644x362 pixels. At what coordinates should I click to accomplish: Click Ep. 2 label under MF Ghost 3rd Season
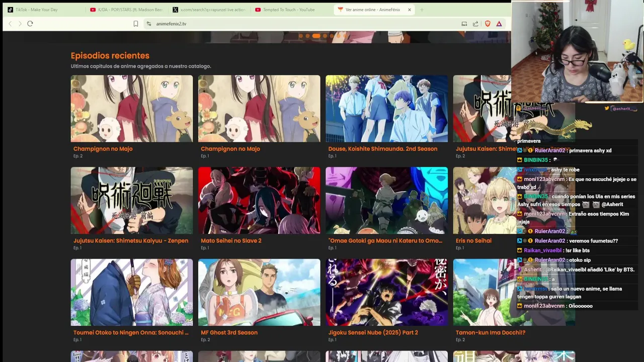[x=205, y=340]
